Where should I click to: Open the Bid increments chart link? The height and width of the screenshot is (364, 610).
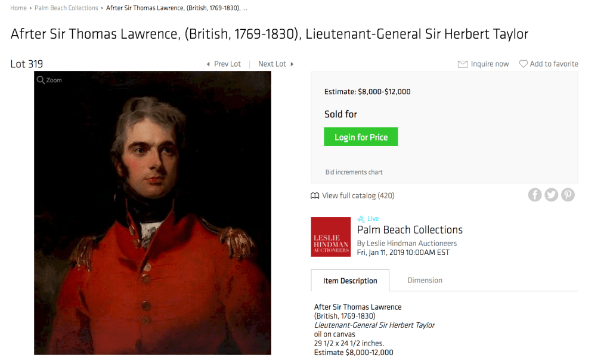coord(354,172)
